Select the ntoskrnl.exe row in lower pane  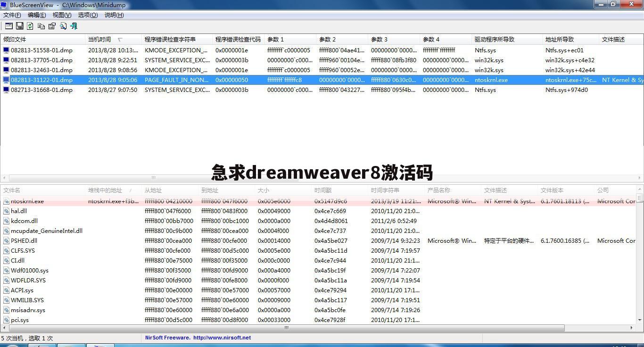[x=318, y=201]
